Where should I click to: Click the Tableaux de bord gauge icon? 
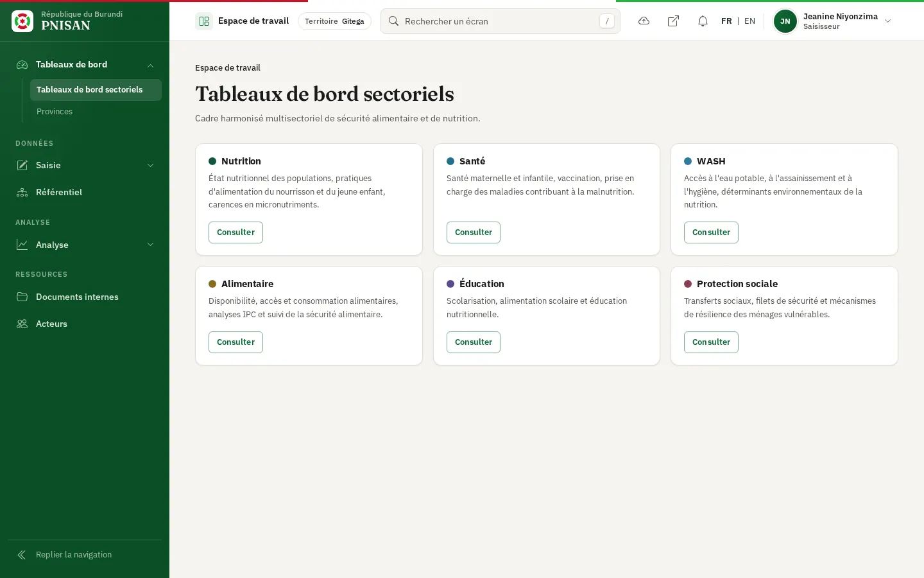pyautogui.click(x=22, y=65)
